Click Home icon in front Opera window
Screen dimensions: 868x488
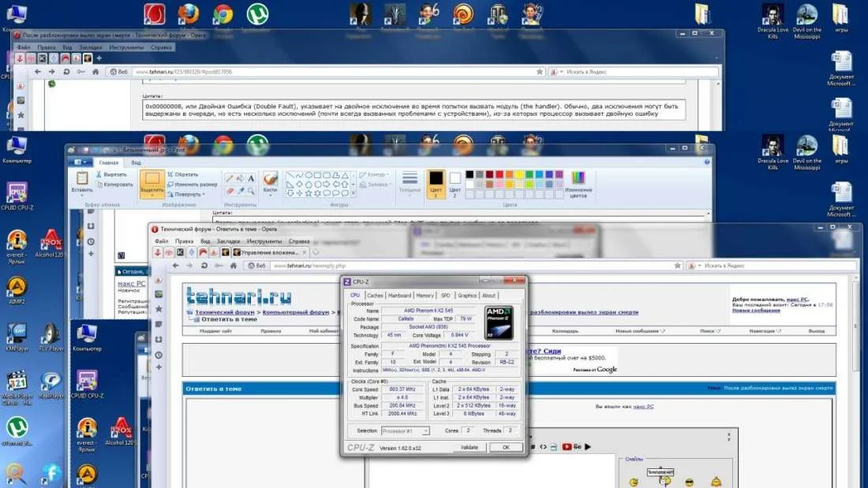coord(234,266)
